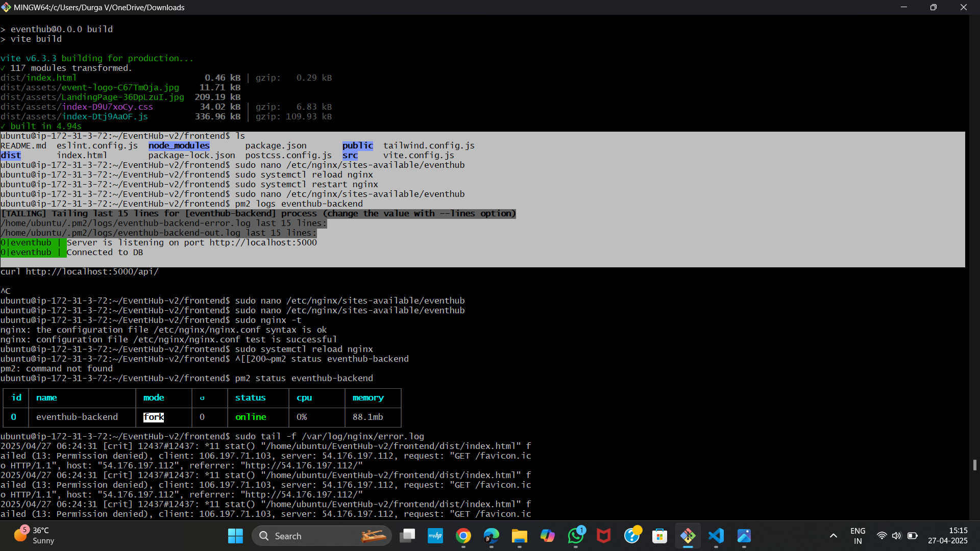This screenshot has width=980, height=551.
Task: Click 'dist/assets/index-D9U7xoCy.css' build output
Action: coord(77,107)
